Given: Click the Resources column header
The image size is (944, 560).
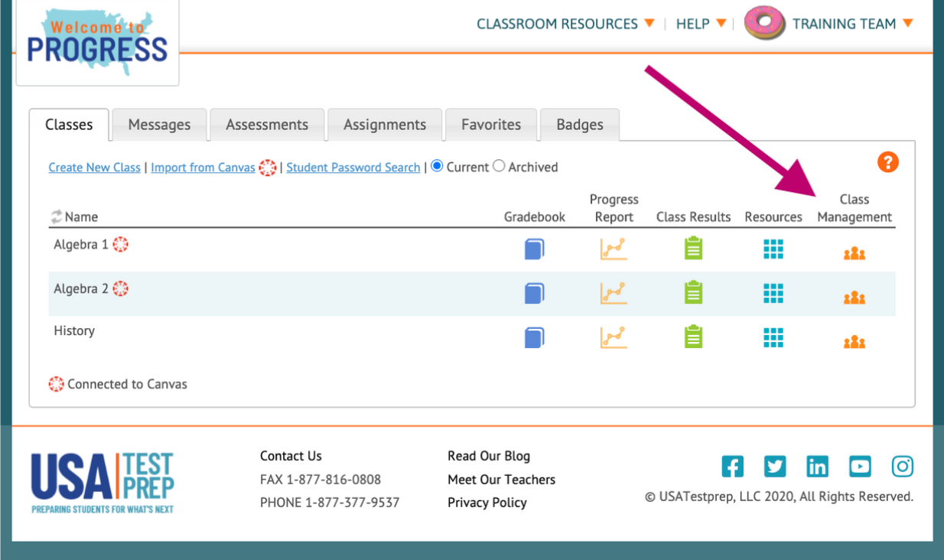Looking at the screenshot, I should coord(773,217).
